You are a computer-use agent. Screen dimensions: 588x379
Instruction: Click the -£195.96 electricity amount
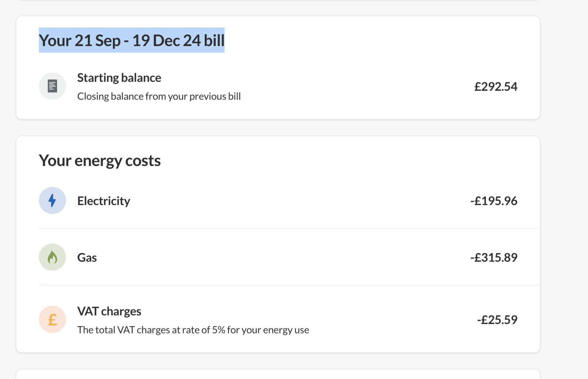(x=494, y=201)
